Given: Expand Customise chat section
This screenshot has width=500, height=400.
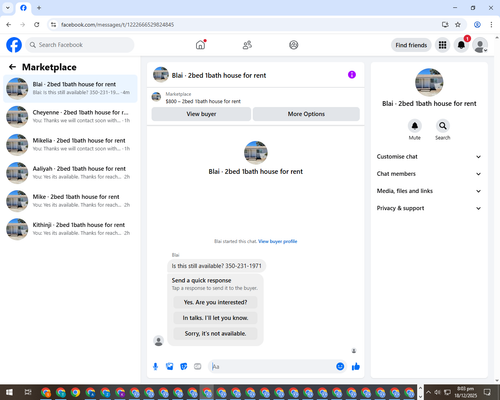Looking at the screenshot, I should (429, 157).
